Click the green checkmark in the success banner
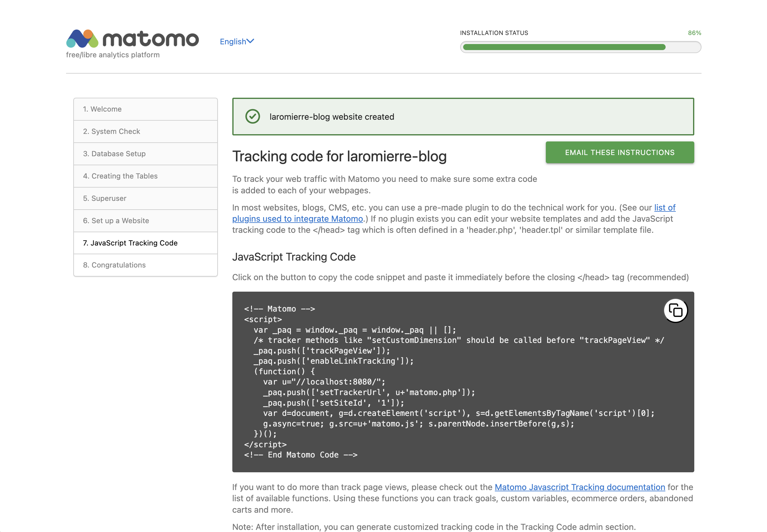This screenshot has width=767, height=532. coord(253,116)
